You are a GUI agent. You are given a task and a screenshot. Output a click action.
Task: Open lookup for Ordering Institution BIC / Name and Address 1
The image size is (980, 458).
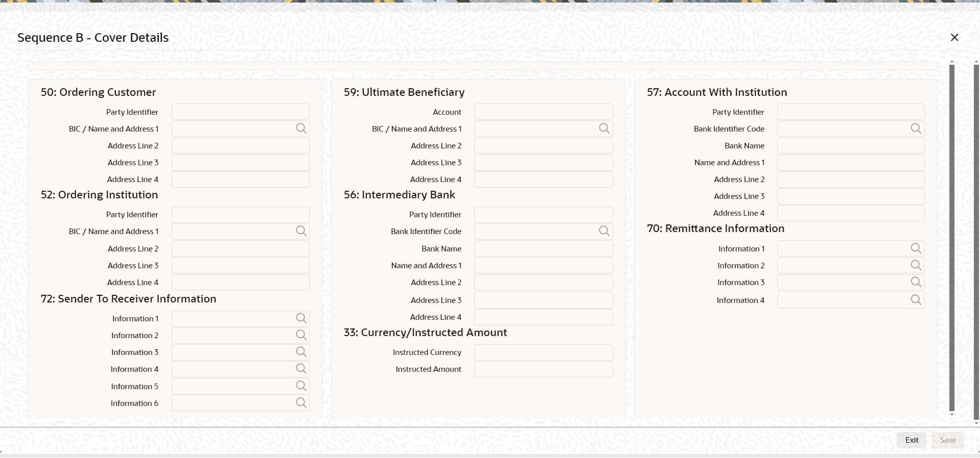(301, 231)
